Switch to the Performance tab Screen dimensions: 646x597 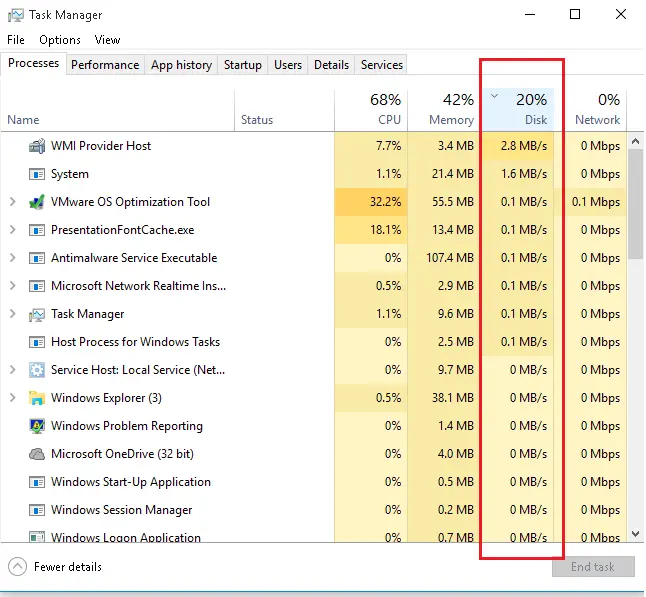coord(105,65)
